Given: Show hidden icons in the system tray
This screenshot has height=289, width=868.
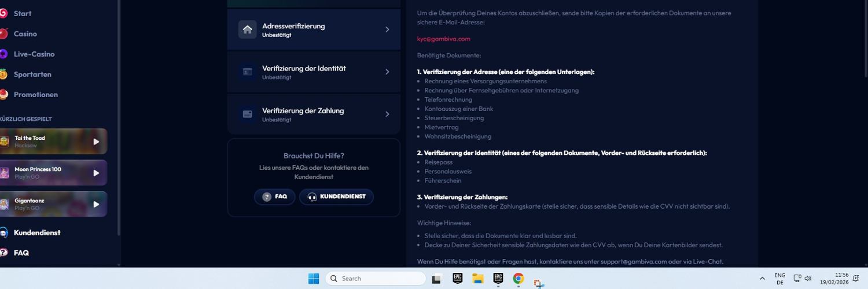Looking at the screenshot, I should [x=762, y=279].
